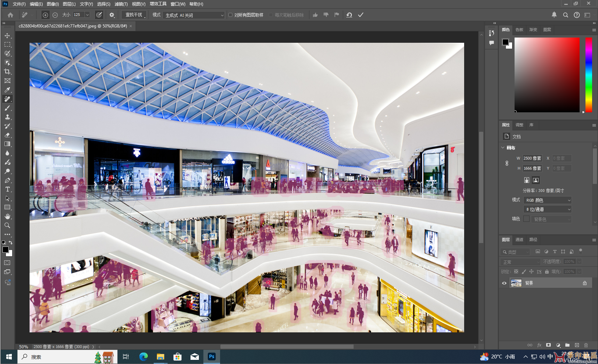Open the 类型 layer filter dropdown
The width and height of the screenshot is (598, 364).
[x=516, y=252]
